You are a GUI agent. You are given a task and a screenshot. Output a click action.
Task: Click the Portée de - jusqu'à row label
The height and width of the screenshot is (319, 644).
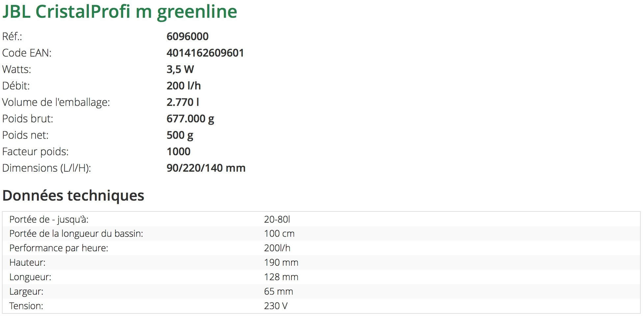pos(49,220)
